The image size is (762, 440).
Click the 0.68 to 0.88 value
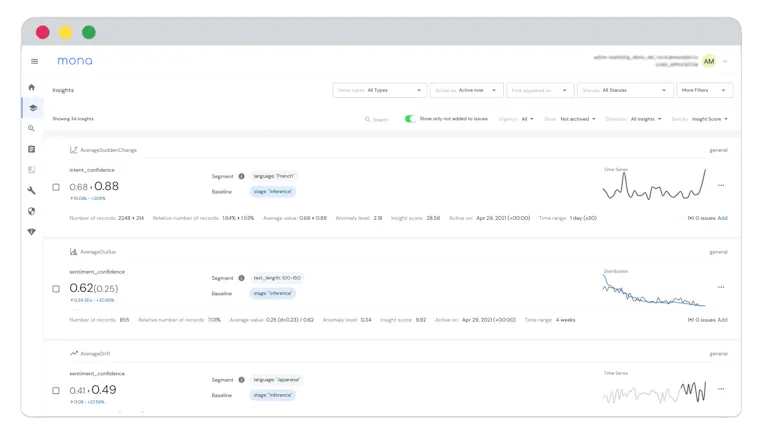coord(94,186)
